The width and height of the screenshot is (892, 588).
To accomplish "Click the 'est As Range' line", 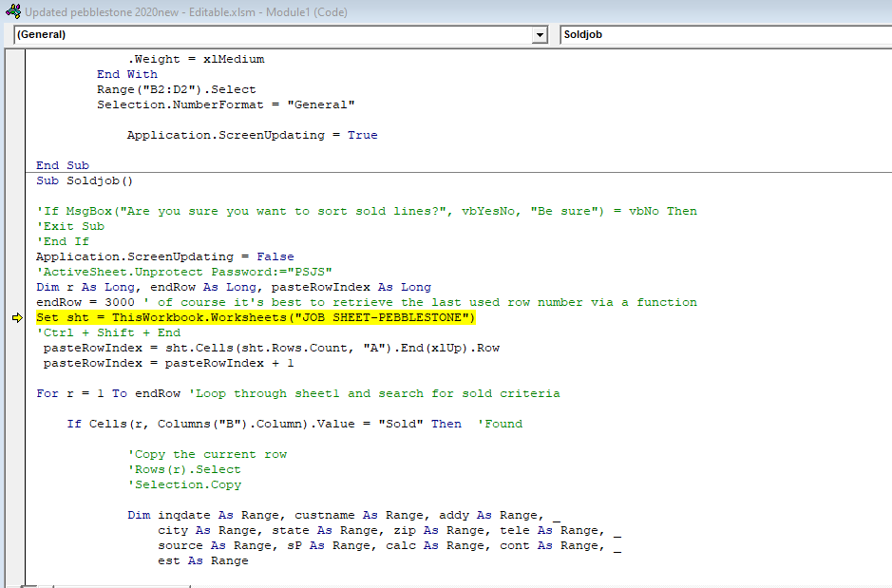I will point(203,560).
